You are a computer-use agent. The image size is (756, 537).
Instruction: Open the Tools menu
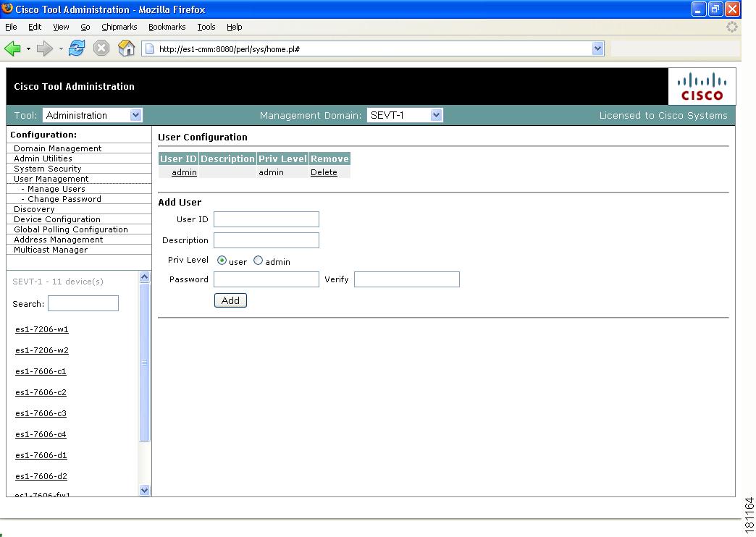[x=206, y=27]
